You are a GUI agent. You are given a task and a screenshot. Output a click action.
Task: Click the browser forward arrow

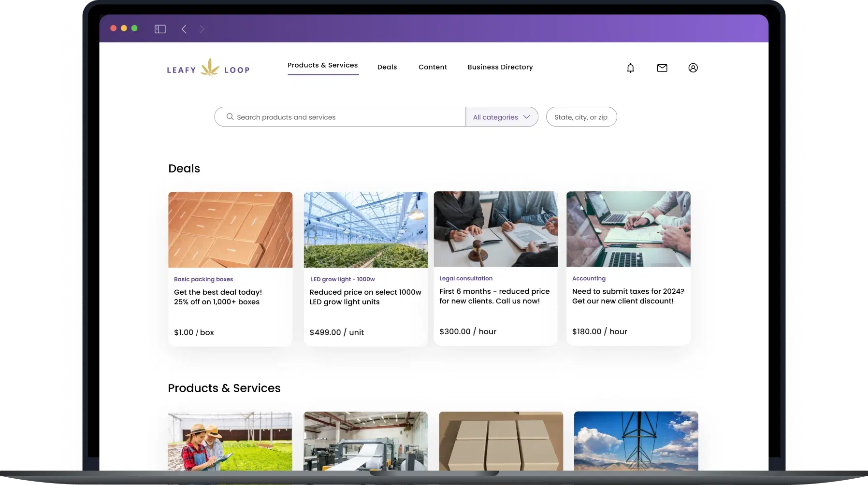pyautogui.click(x=202, y=29)
